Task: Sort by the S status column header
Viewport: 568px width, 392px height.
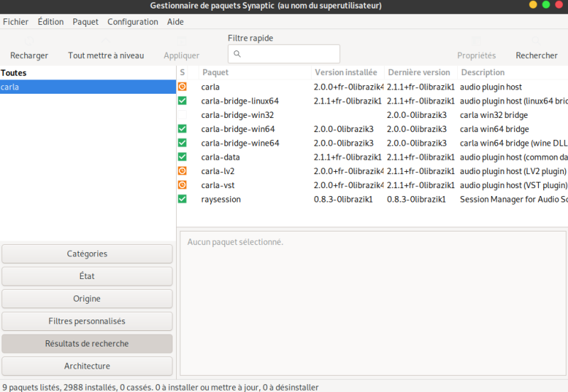Action: tap(182, 72)
